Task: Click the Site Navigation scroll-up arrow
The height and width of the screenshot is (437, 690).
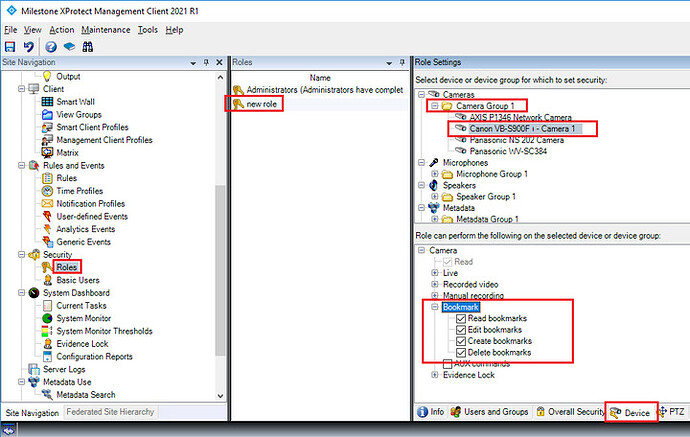Action: click(220, 77)
